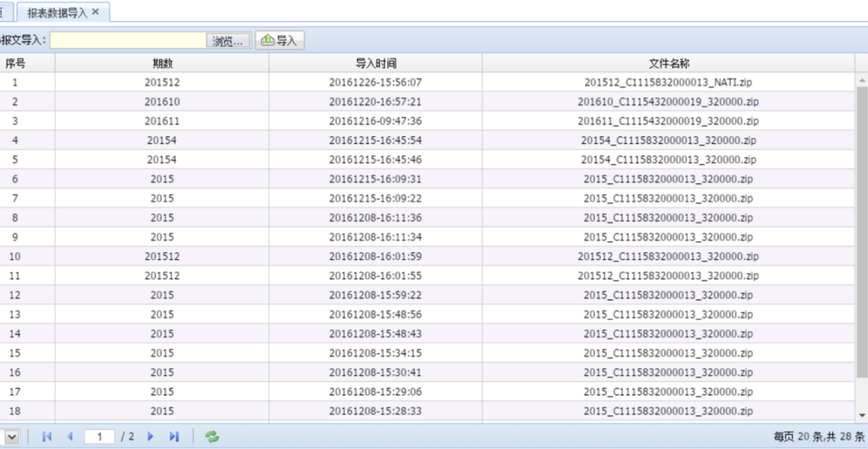Switch to the 报表数据导入 tab
This screenshot has height=449, width=868.
point(56,13)
